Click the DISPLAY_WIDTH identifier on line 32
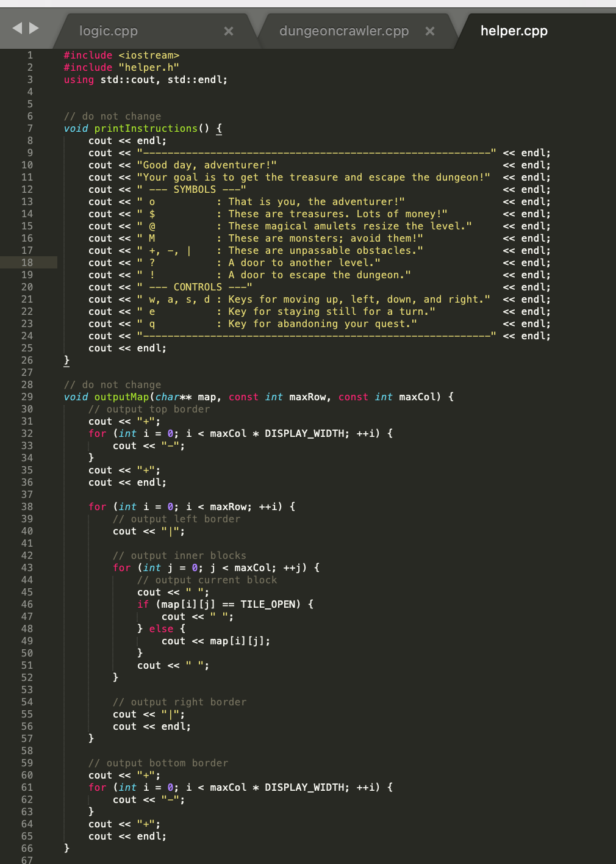Screen dimensions: 616x864 304,433
